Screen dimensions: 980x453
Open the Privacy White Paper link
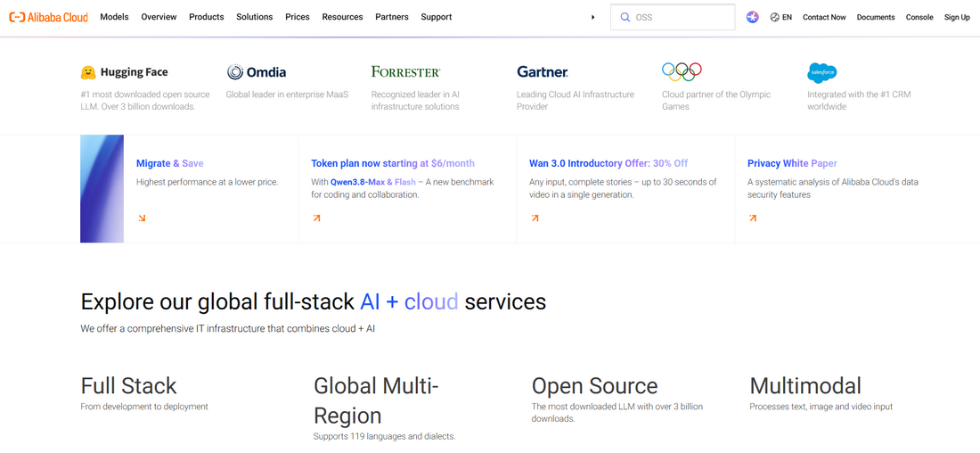792,163
